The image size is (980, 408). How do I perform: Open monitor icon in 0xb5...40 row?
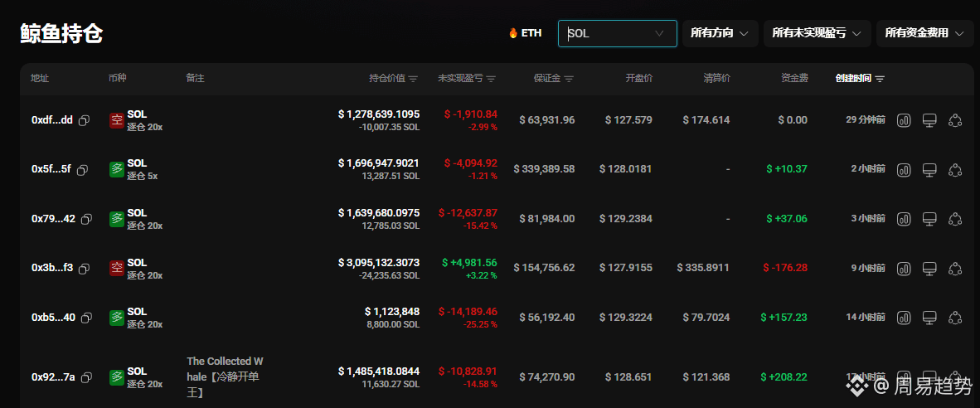point(929,318)
